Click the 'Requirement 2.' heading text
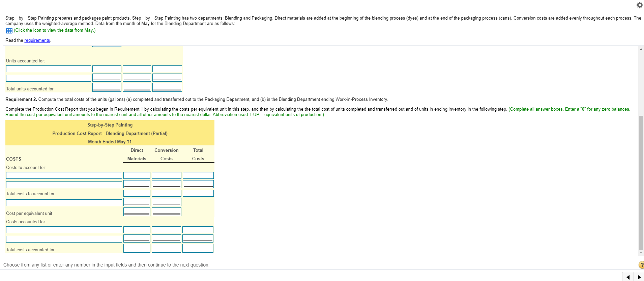 coord(21,100)
